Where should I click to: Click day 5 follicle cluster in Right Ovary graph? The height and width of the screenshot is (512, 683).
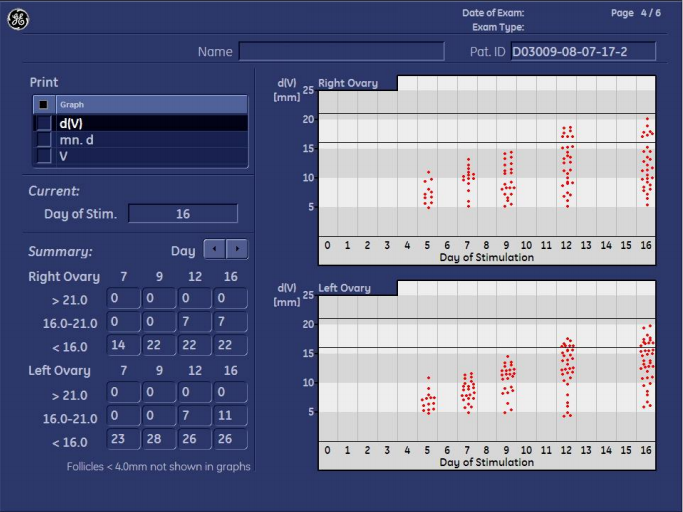pos(428,190)
